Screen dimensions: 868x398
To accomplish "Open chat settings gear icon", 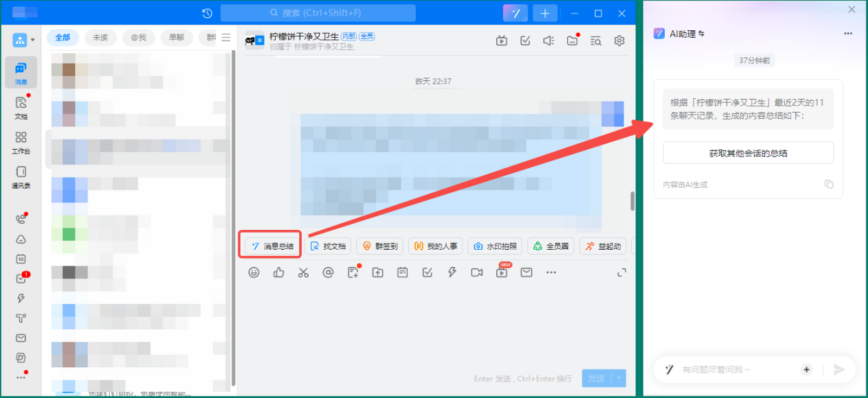I will pos(620,40).
